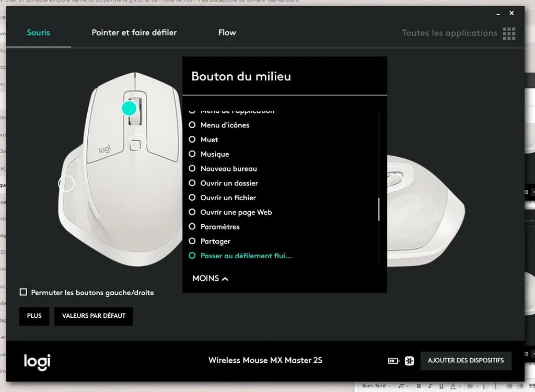The image size is (535, 392).
Task: Select the mode shift button hotspot below wheel
Action: (137, 143)
